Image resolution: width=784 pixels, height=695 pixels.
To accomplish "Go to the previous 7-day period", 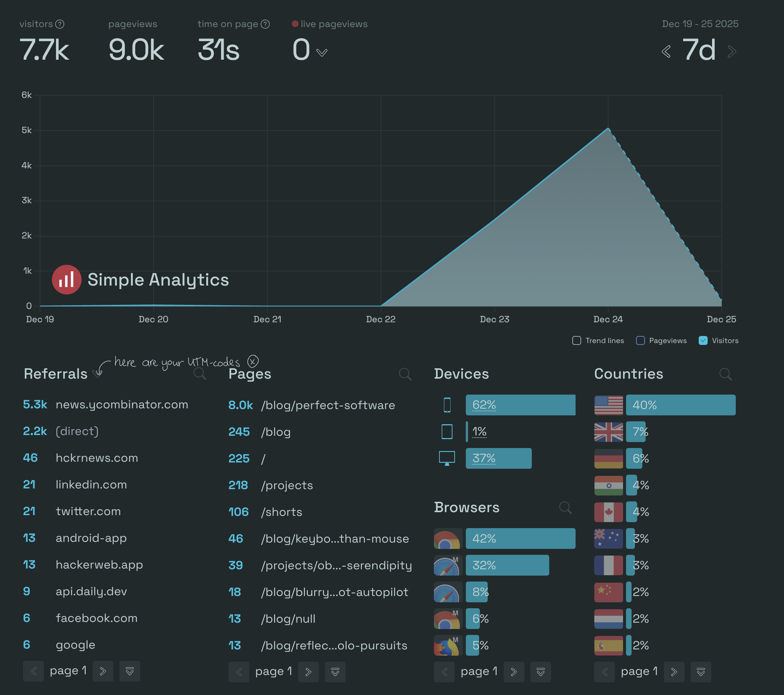I will coord(666,51).
